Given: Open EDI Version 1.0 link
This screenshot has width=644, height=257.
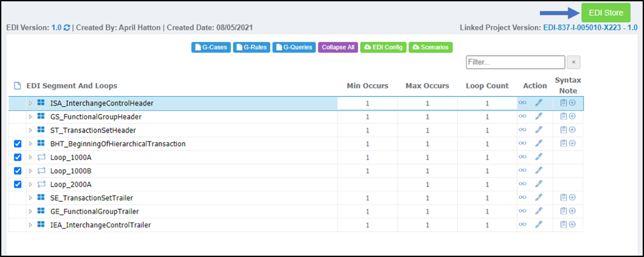Looking at the screenshot, I should pyautogui.click(x=57, y=28).
